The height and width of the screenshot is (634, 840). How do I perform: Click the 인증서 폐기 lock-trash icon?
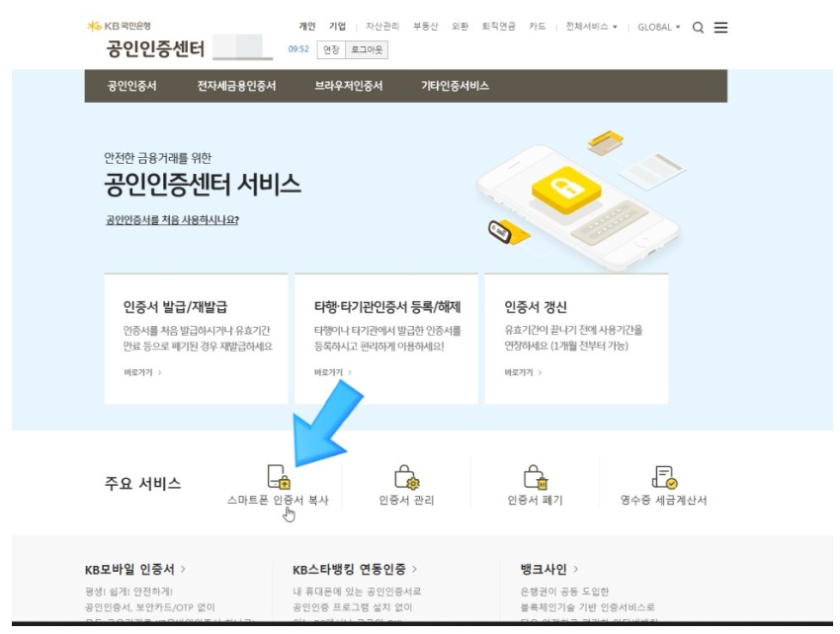(x=536, y=477)
